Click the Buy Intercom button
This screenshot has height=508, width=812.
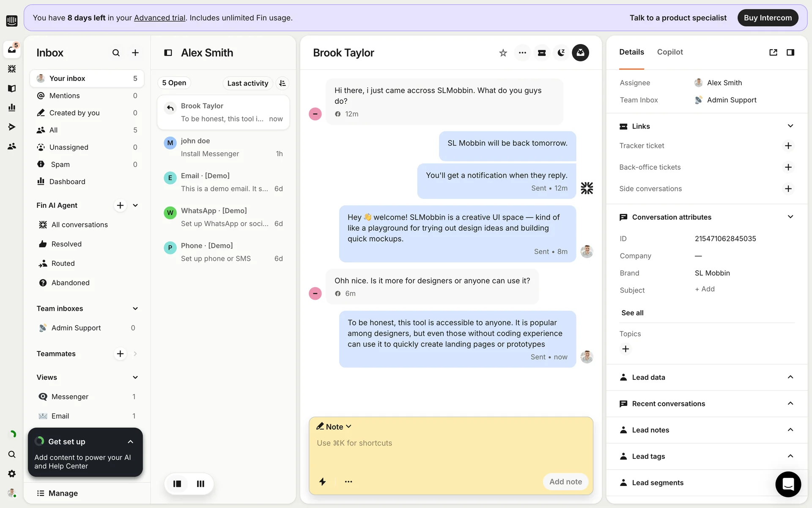tap(767, 18)
